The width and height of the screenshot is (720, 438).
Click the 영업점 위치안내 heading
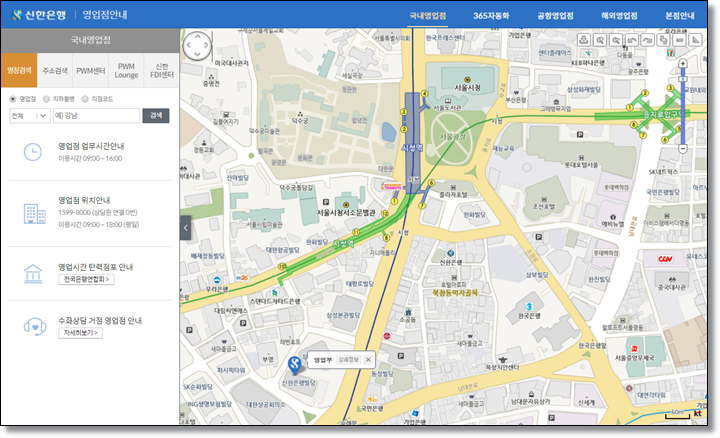tap(84, 200)
